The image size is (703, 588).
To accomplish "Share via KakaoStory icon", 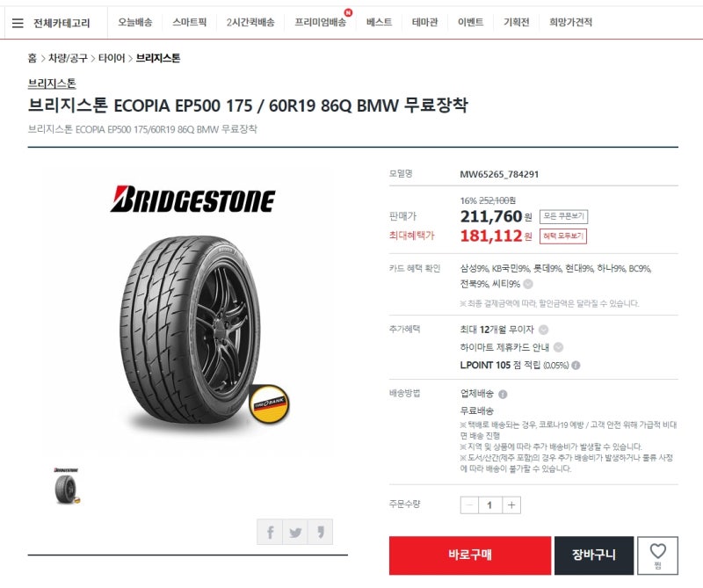I will (x=320, y=532).
